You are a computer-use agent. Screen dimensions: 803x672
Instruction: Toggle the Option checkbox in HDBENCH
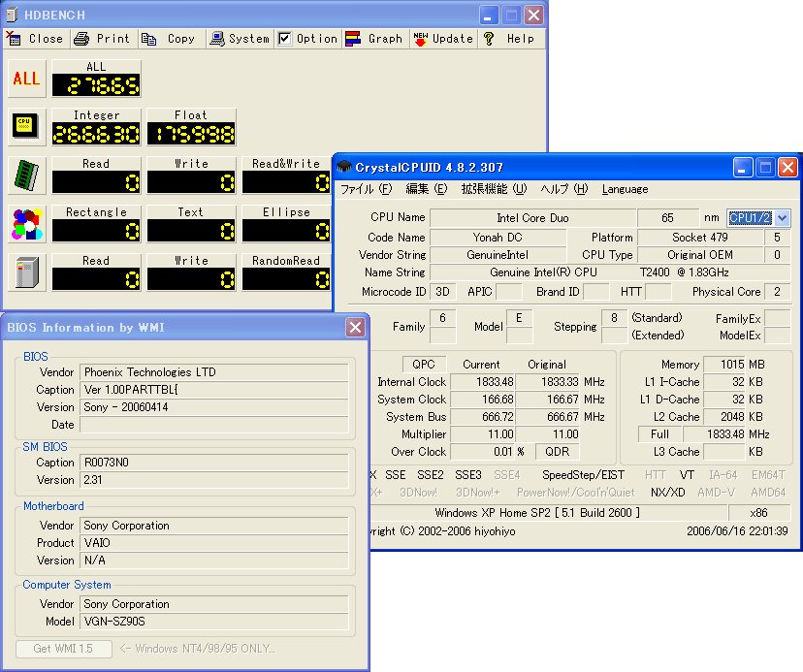(285, 39)
